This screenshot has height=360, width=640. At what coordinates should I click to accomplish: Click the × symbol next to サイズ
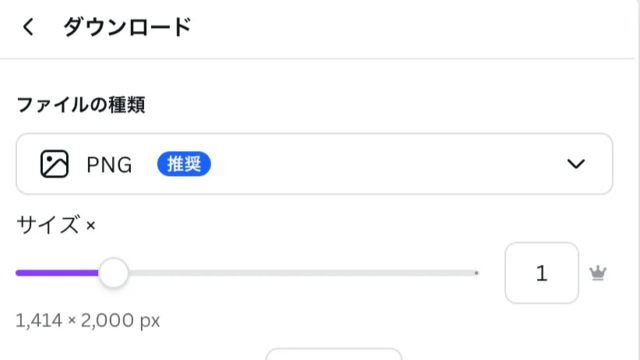[x=91, y=225]
